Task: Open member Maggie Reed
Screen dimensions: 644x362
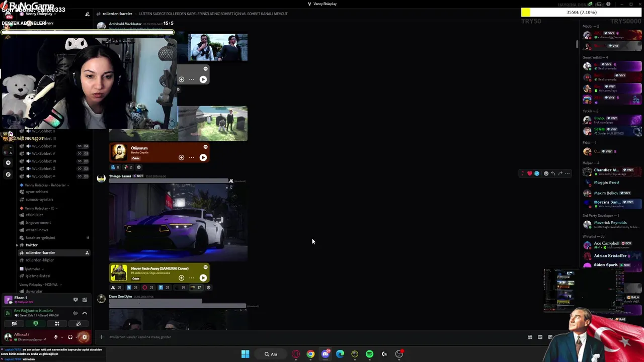Action: (611, 183)
